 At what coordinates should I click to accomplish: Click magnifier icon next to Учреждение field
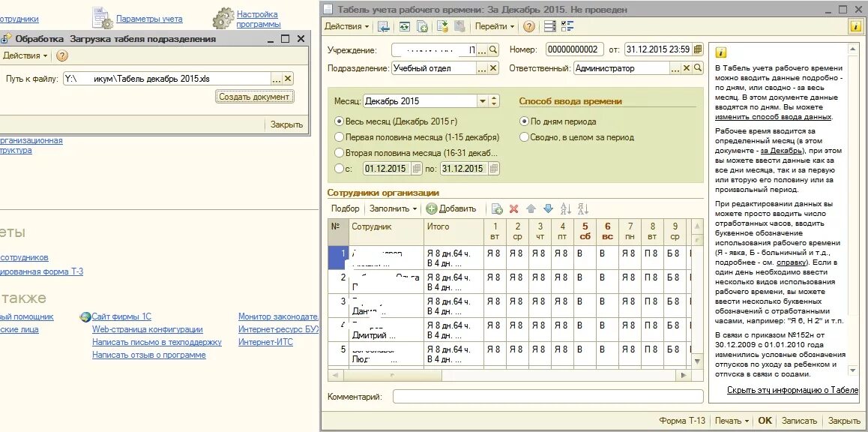coord(493,49)
